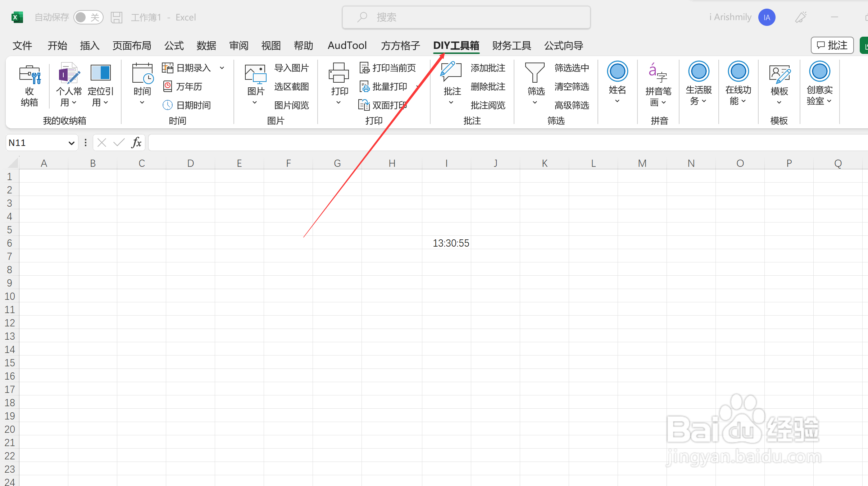Screen dimensions: 868x486
Task: Toggle the 自动保存 autosave switch
Action: pyautogui.click(x=88, y=17)
